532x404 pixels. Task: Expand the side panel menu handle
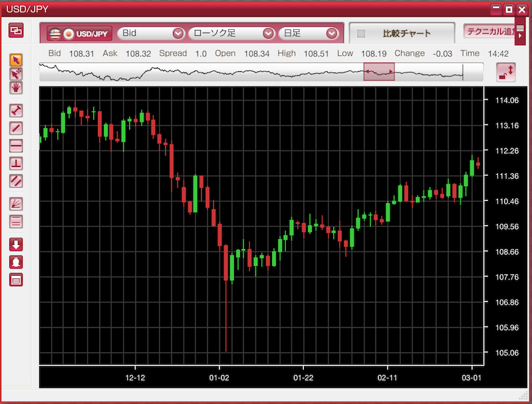520,31
